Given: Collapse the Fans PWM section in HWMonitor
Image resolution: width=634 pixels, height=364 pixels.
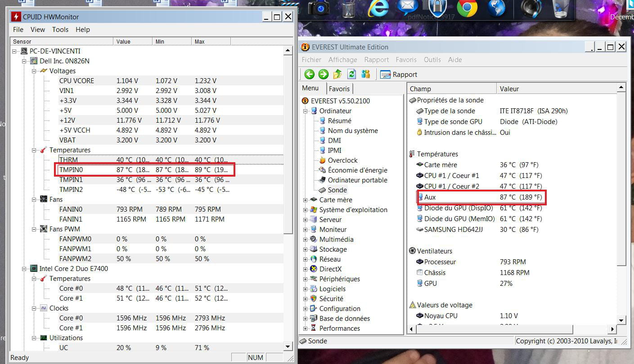Looking at the screenshot, I should (x=34, y=229).
